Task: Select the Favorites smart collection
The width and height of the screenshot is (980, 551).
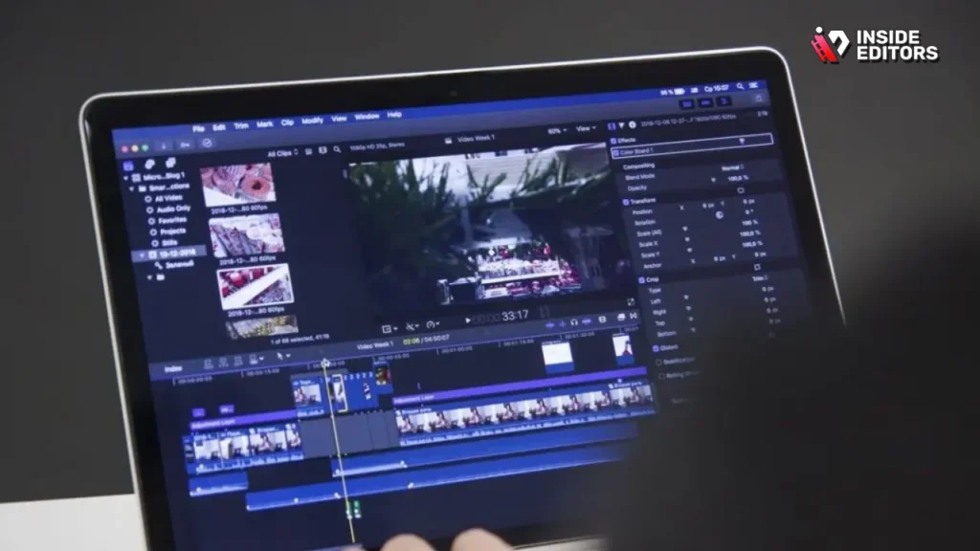Action: pyautogui.click(x=170, y=221)
